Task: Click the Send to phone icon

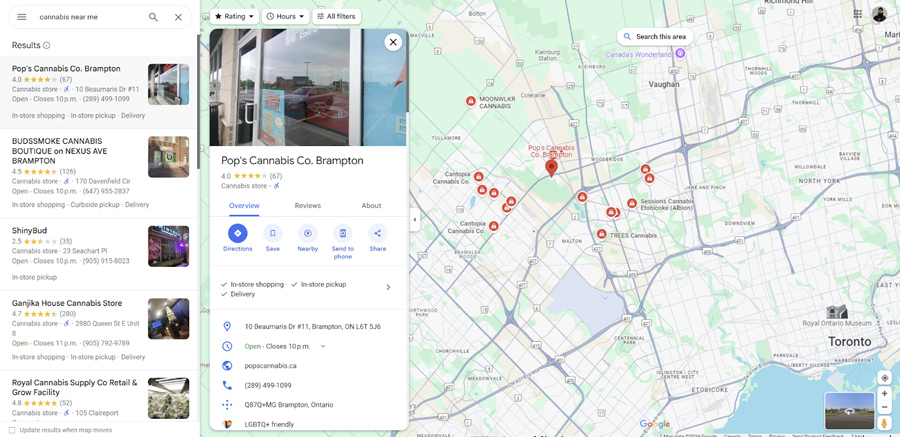Action: tap(343, 233)
